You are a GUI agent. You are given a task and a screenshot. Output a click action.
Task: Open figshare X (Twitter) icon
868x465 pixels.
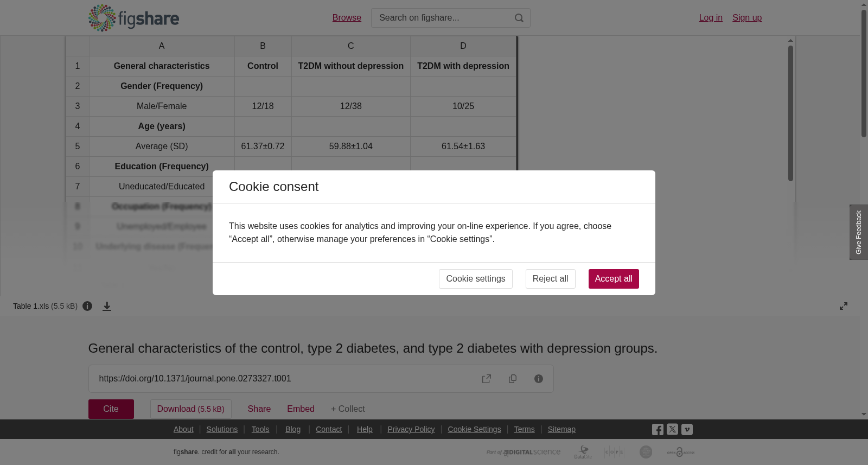point(672,429)
